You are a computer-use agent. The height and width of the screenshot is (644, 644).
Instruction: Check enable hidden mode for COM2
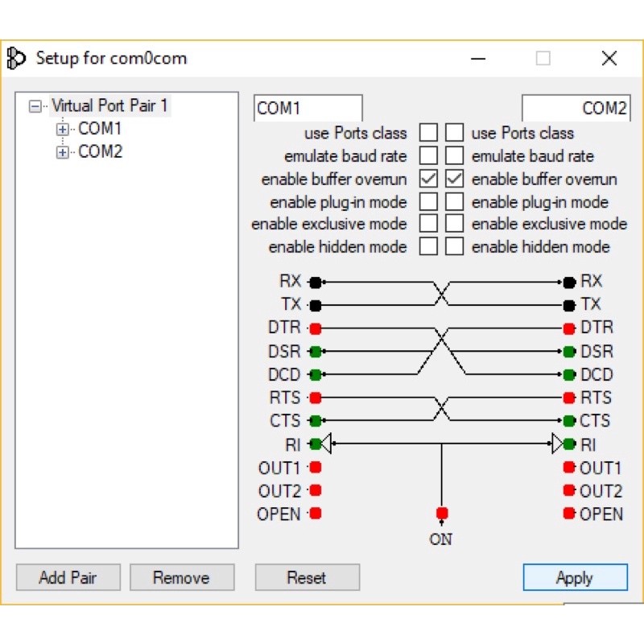point(455,246)
